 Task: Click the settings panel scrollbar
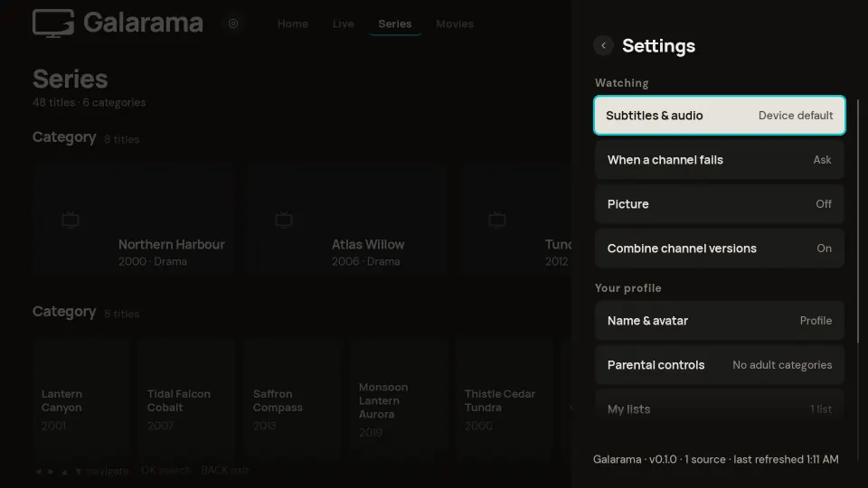858,221
